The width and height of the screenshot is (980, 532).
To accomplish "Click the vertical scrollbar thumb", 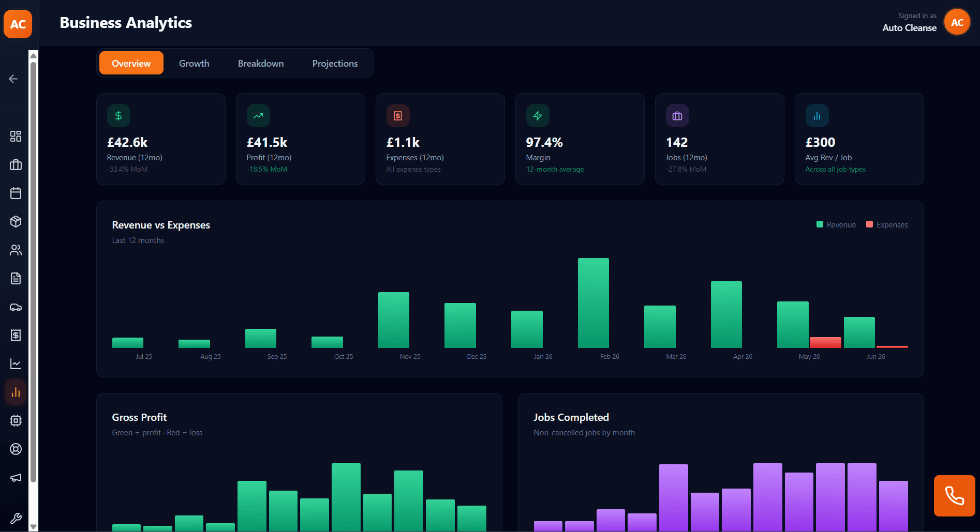I will tap(33, 272).
